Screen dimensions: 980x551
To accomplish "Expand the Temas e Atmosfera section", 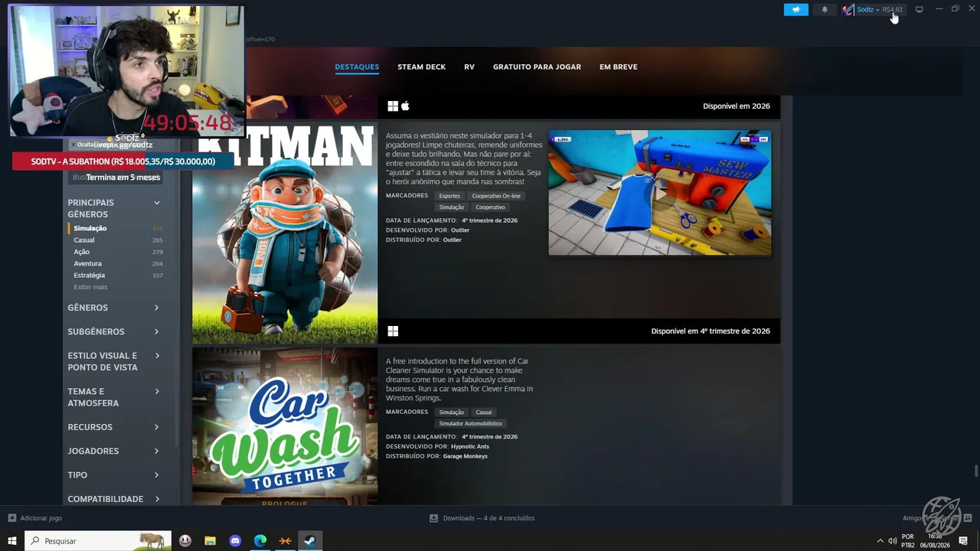I will tap(113, 397).
